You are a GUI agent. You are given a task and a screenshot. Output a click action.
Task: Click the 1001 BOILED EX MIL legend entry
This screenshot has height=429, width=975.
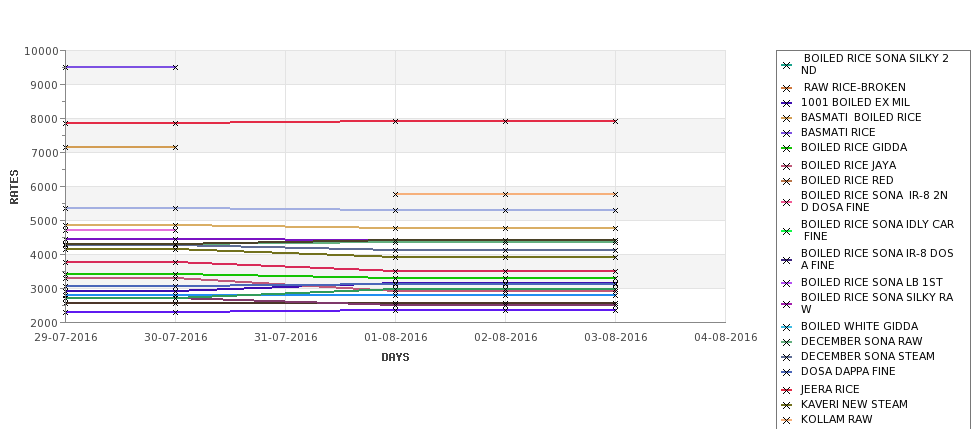pos(855,103)
